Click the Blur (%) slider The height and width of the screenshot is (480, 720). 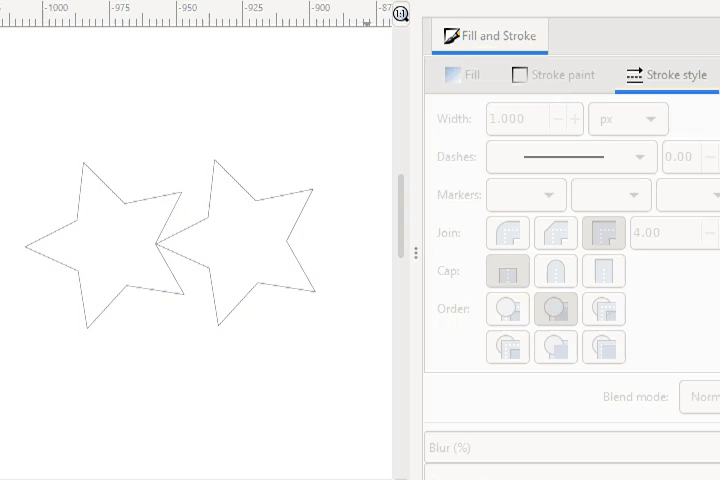click(572, 448)
